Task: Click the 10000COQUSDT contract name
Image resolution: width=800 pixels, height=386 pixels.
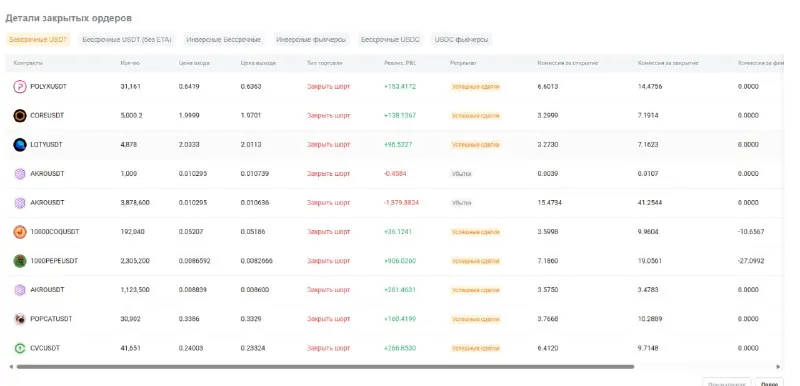Action: click(x=55, y=232)
